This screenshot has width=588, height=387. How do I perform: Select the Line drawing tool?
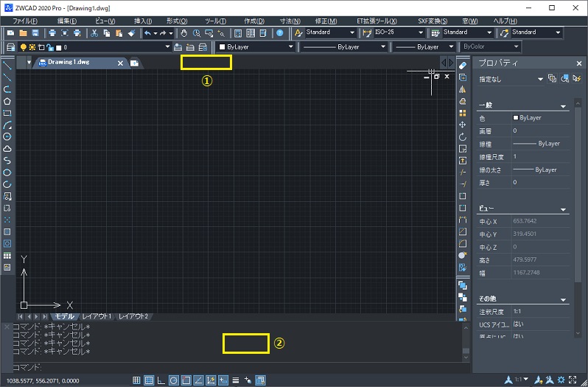coord(7,66)
